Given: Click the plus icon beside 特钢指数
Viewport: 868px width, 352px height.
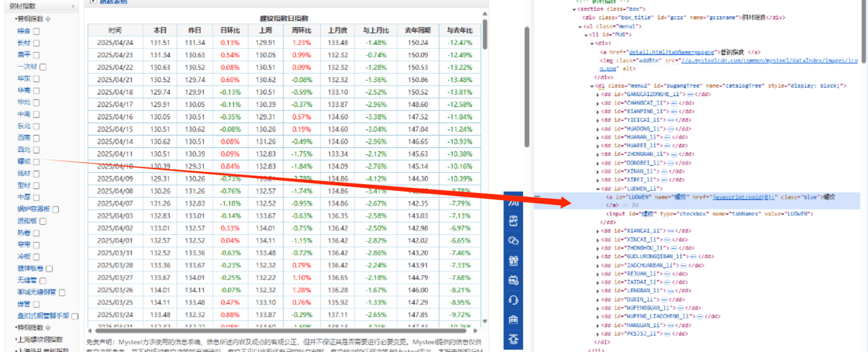Looking at the screenshot, I should coord(48,327).
